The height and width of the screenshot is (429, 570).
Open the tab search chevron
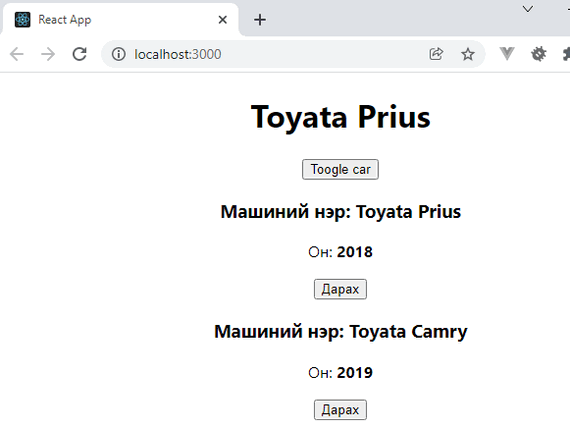[527, 9]
